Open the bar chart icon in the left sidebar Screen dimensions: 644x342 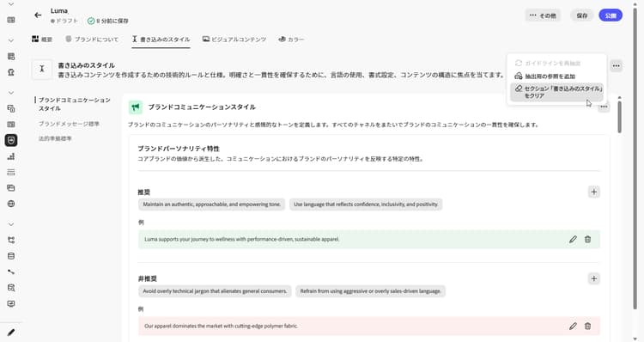[x=11, y=156]
